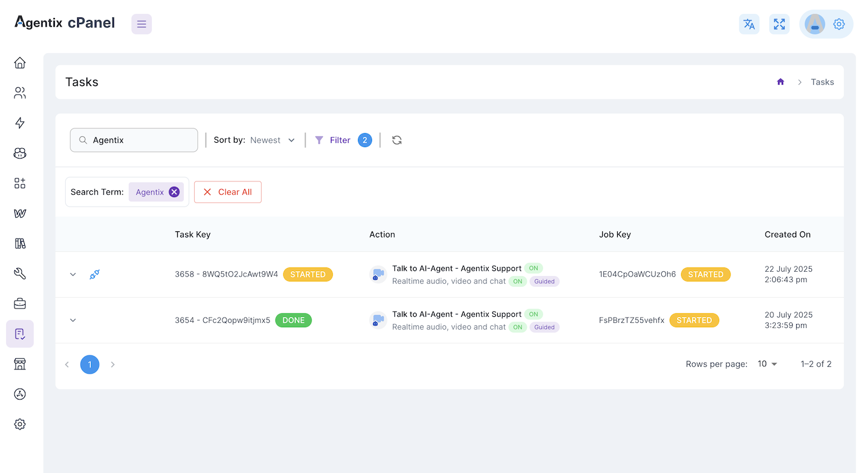
Task: Click job key 1E04CpOaWCUzOh6
Action: [x=638, y=274]
